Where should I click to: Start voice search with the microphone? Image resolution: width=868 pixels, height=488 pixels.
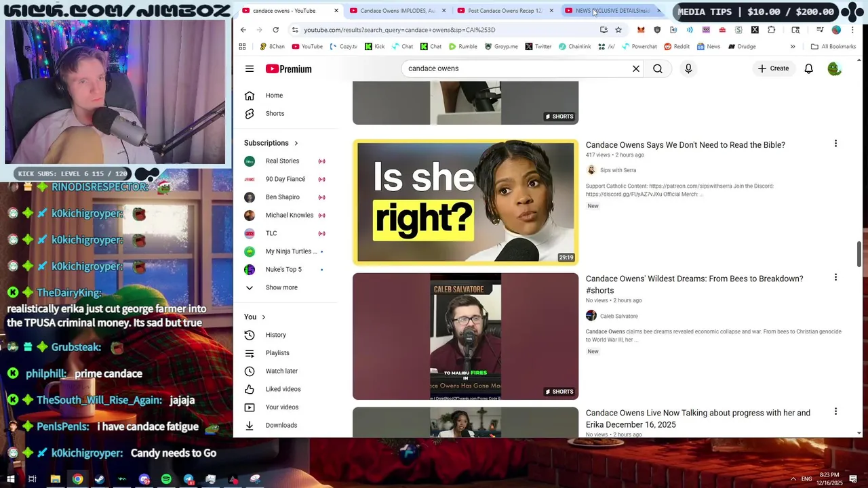688,68
